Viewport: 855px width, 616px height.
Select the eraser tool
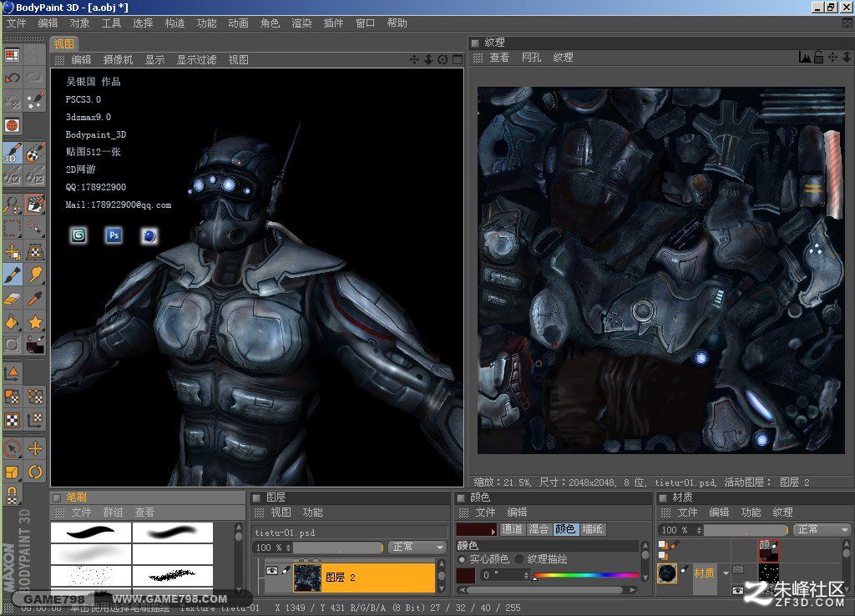click(12, 299)
